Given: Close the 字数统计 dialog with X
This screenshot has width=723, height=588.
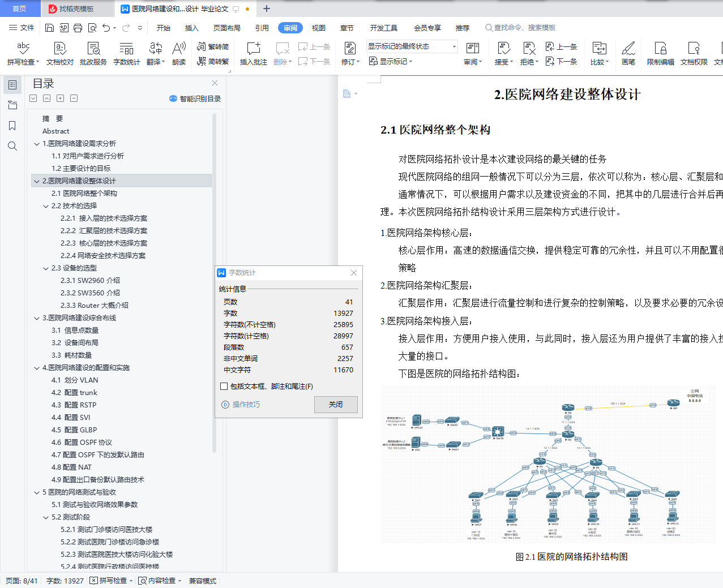Looking at the screenshot, I should point(354,273).
